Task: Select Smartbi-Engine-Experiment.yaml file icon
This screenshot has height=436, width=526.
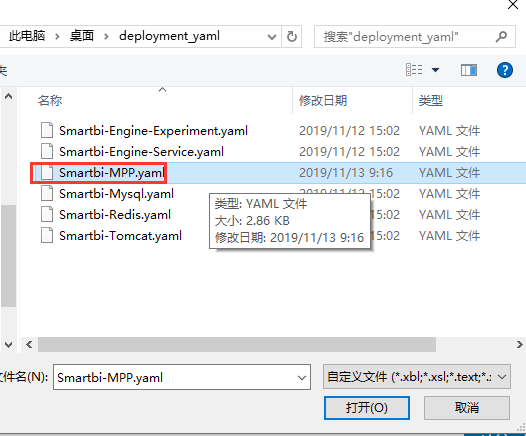Action: 47,130
